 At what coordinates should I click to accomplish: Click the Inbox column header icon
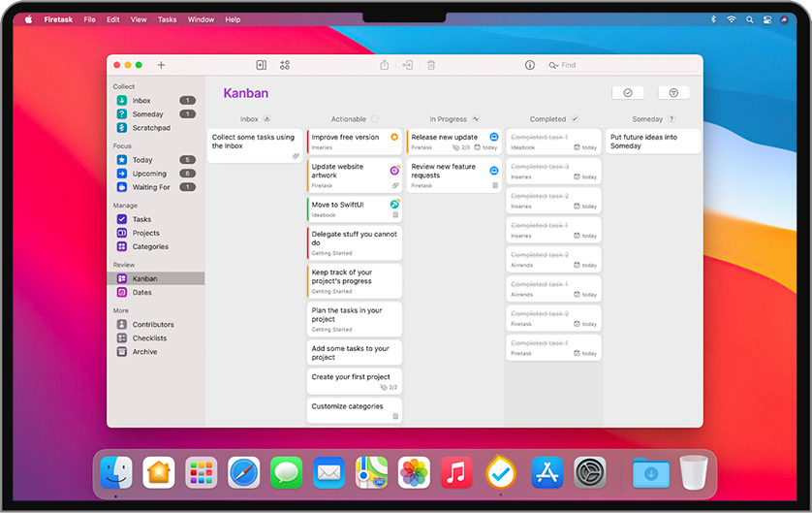tap(266, 119)
